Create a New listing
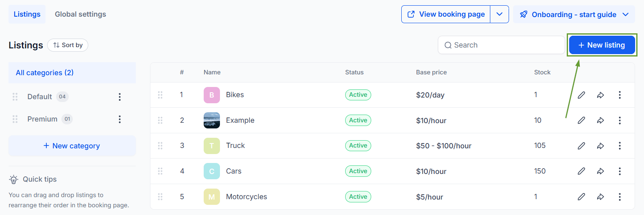 602,45
